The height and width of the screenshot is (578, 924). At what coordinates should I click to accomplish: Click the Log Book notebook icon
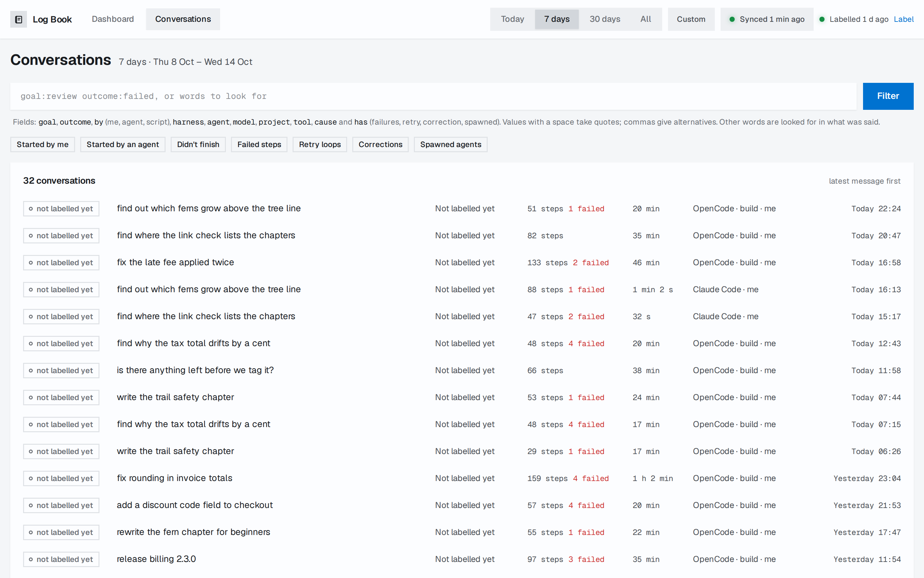[x=18, y=20]
